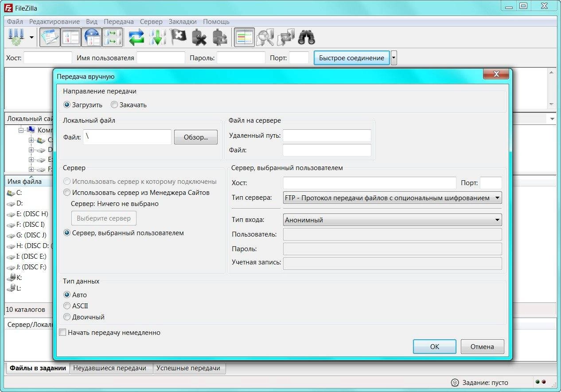Click cancel current operation flag icon

179,38
